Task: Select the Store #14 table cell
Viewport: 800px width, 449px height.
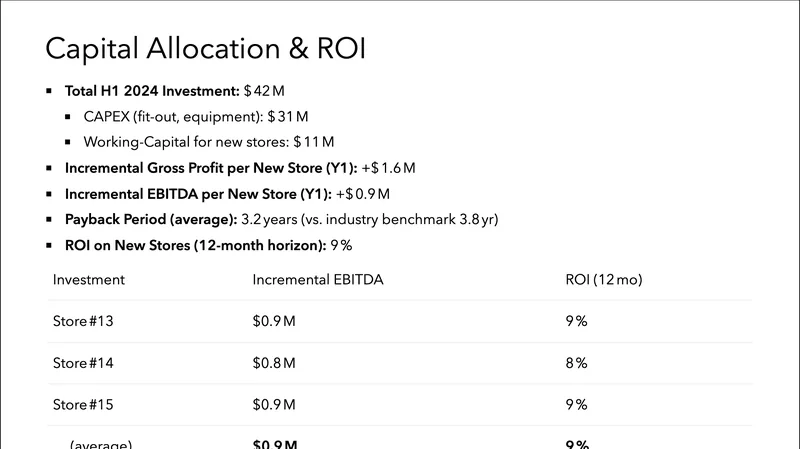Action: click(x=83, y=363)
